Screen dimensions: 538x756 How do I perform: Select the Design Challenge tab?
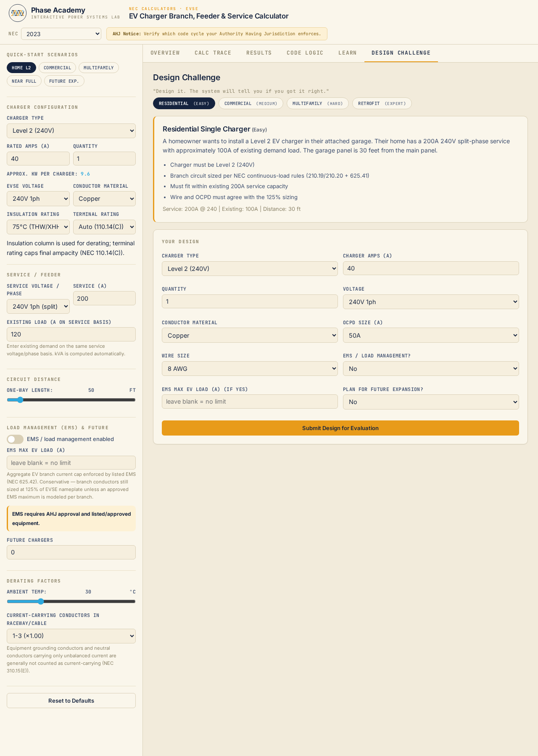(401, 53)
